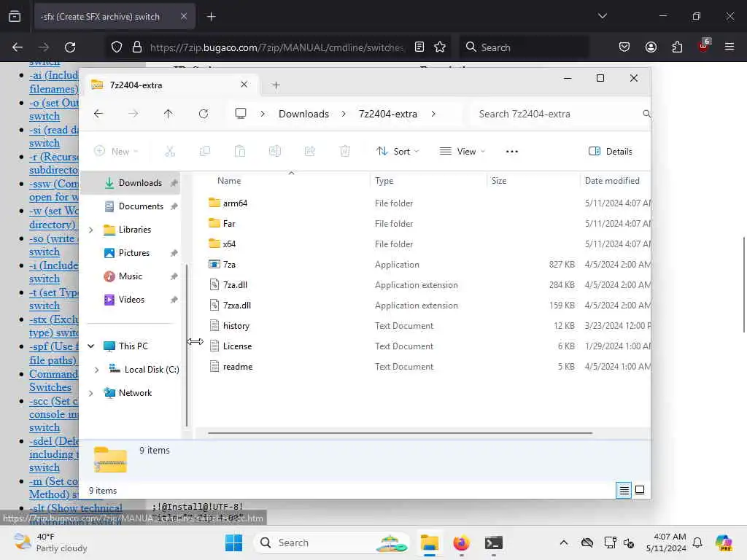Open the Firefox list all tabs dropdown

point(603,16)
